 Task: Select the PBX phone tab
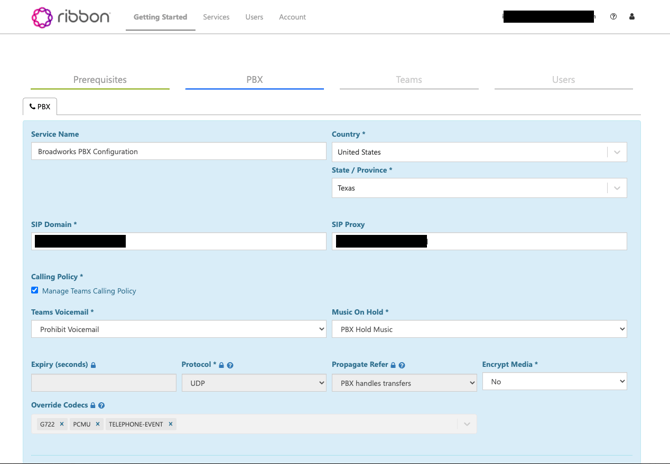click(40, 107)
